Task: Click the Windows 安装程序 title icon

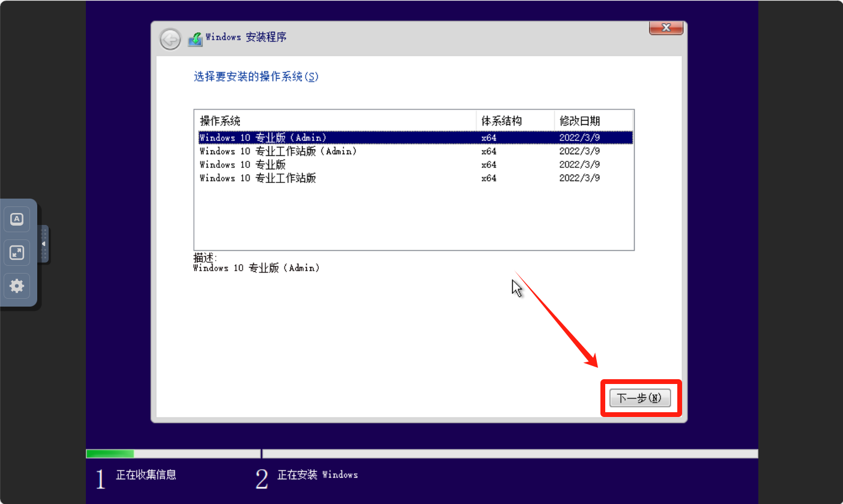Action: click(x=195, y=39)
